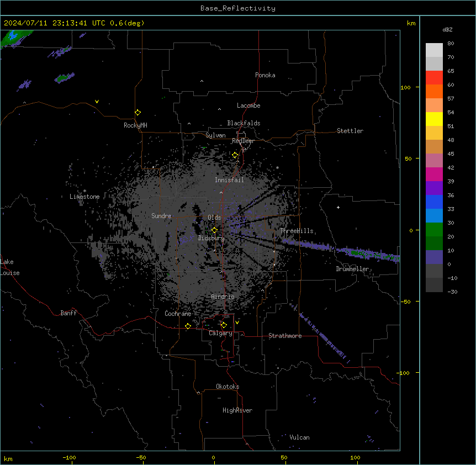Click the Innisfail label

pyautogui.click(x=229, y=180)
